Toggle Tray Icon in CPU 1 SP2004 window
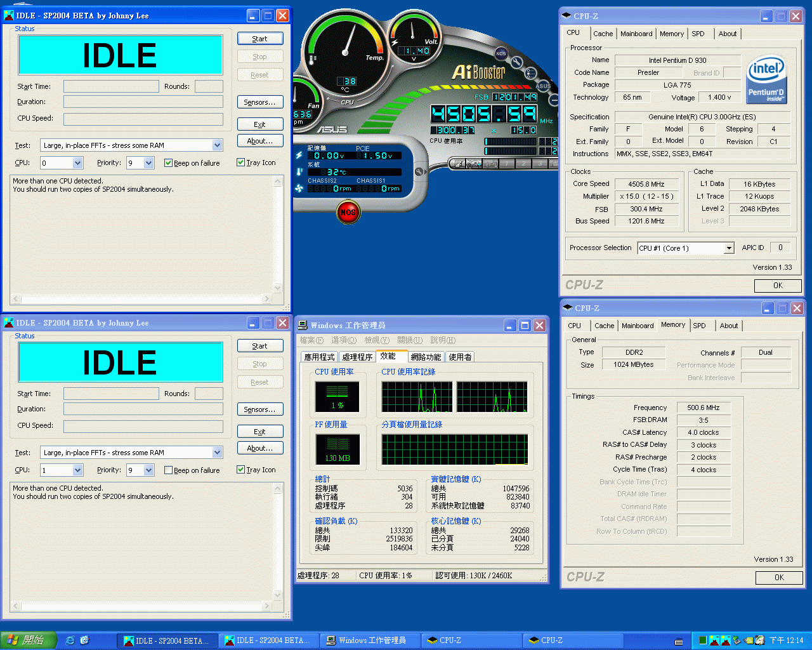812x650 pixels. pyautogui.click(x=240, y=470)
